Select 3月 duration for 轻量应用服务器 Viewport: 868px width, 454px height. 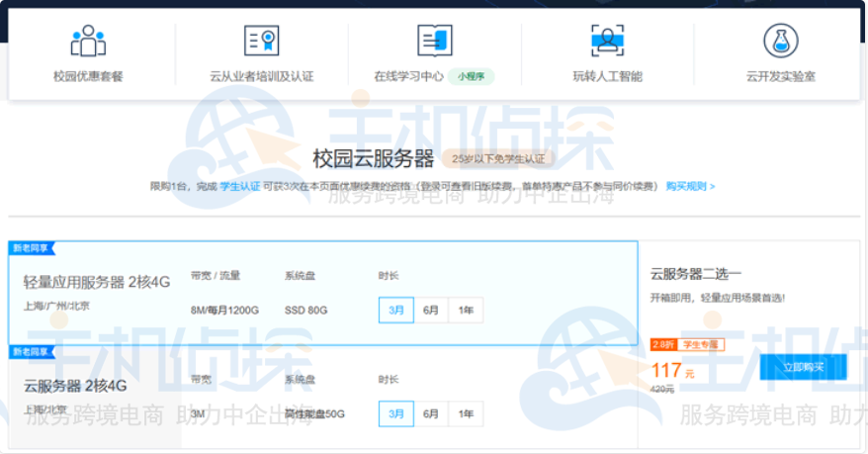click(x=396, y=310)
